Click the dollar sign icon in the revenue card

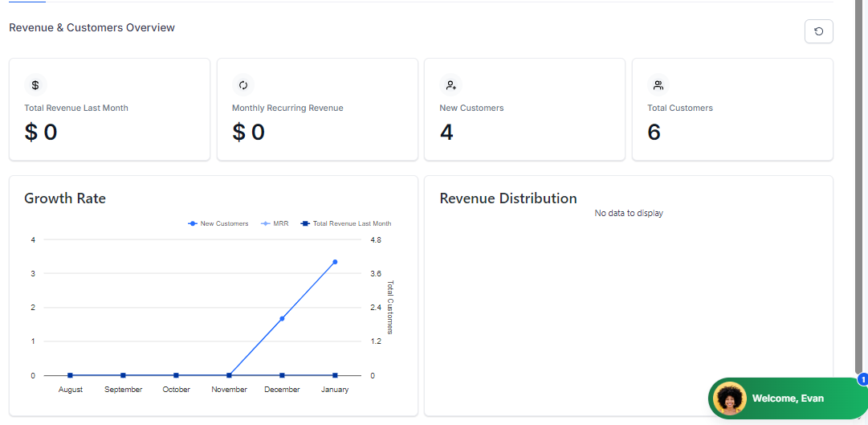point(35,85)
